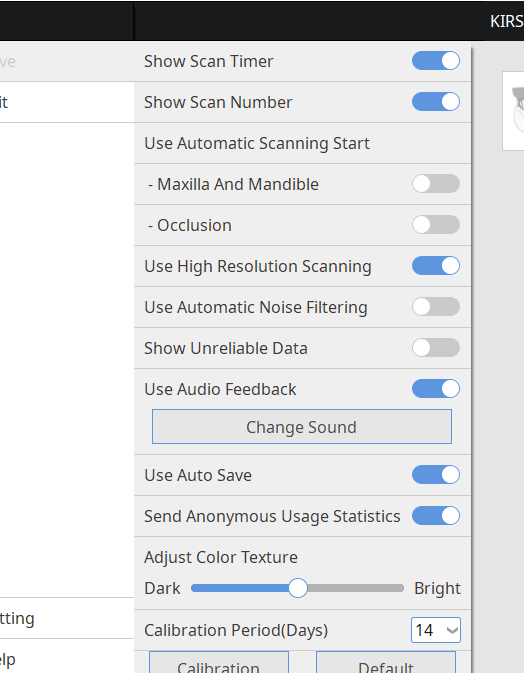Enable Maxilla And Mandible automatic scanning
524x673 pixels.
point(436,184)
